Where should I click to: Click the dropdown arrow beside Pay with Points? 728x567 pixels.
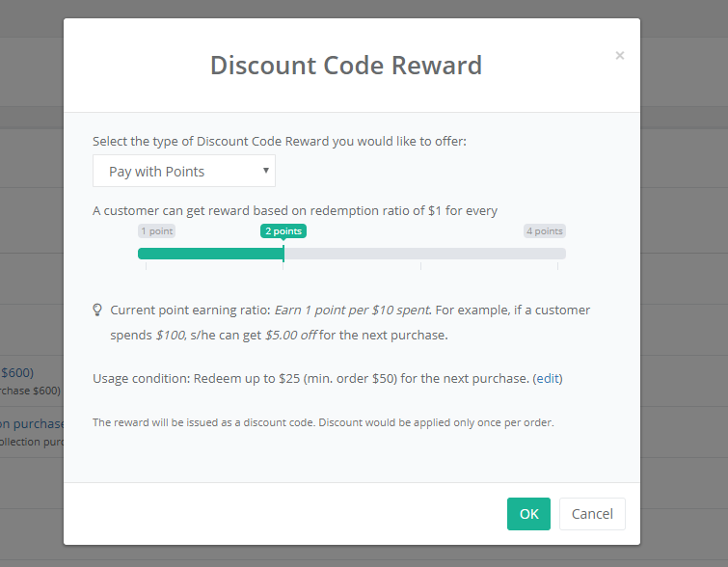266,171
